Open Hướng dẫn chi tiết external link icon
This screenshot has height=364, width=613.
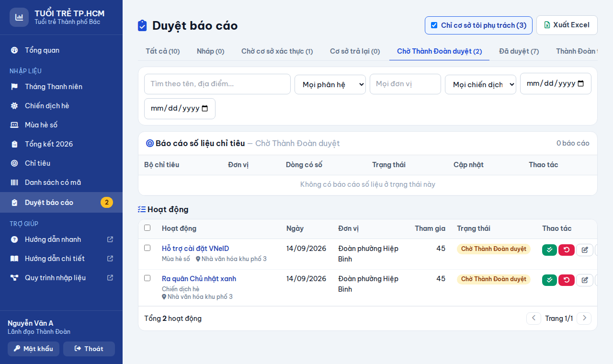coord(110,259)
